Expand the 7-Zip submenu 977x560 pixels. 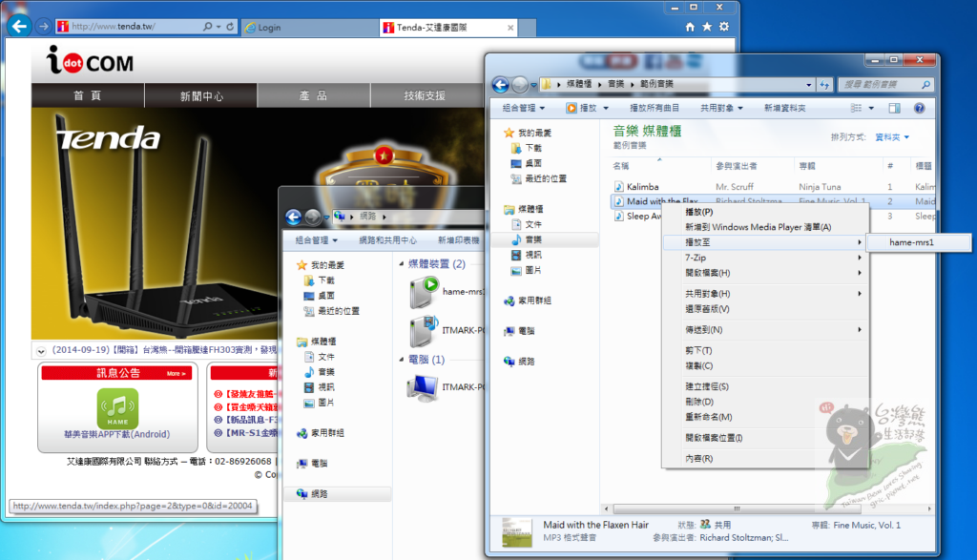tap(765, 258)
